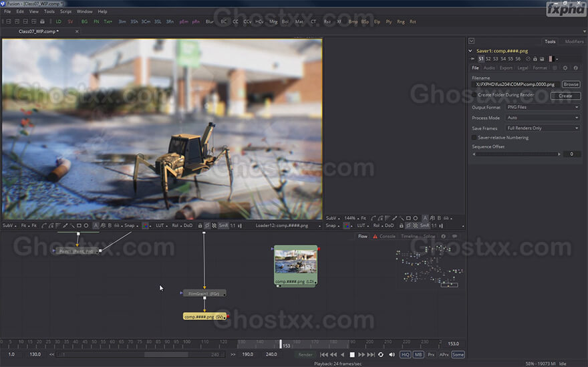588x367 pixels.
Task: Select the FilmGrain1 node in the flow
Action: pyautogui.click(x=204, y=293)
